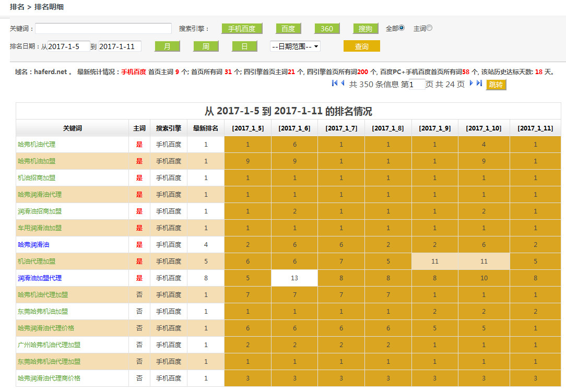Click the 排名 breadcrumb link

coord(17,7)
